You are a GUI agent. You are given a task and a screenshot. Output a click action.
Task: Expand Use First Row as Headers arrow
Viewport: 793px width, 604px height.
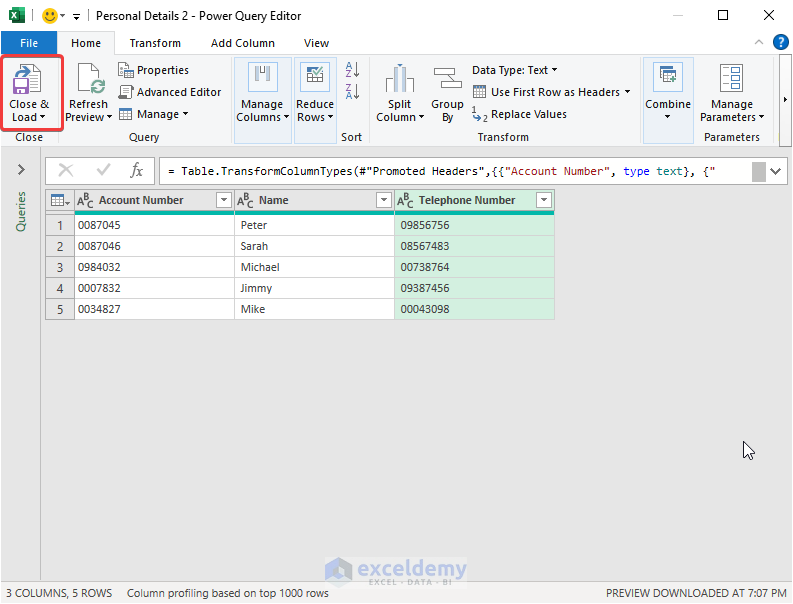tap(627, 92)
